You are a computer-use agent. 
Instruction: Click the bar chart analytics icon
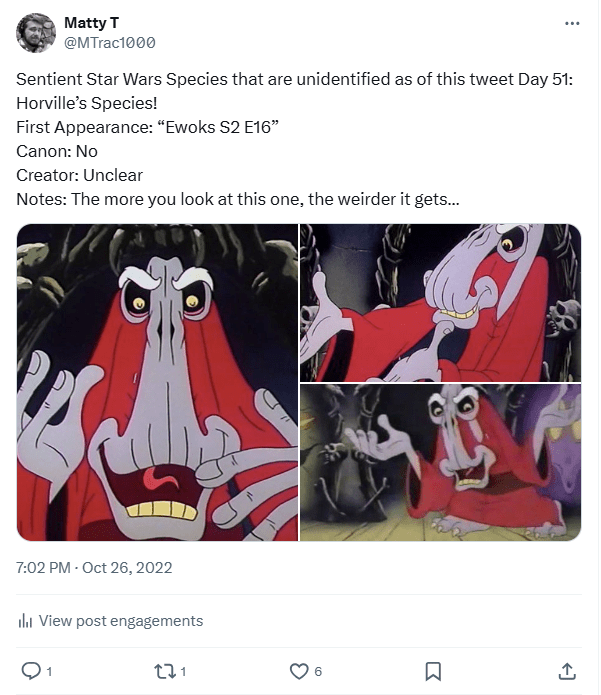(26, 621)
